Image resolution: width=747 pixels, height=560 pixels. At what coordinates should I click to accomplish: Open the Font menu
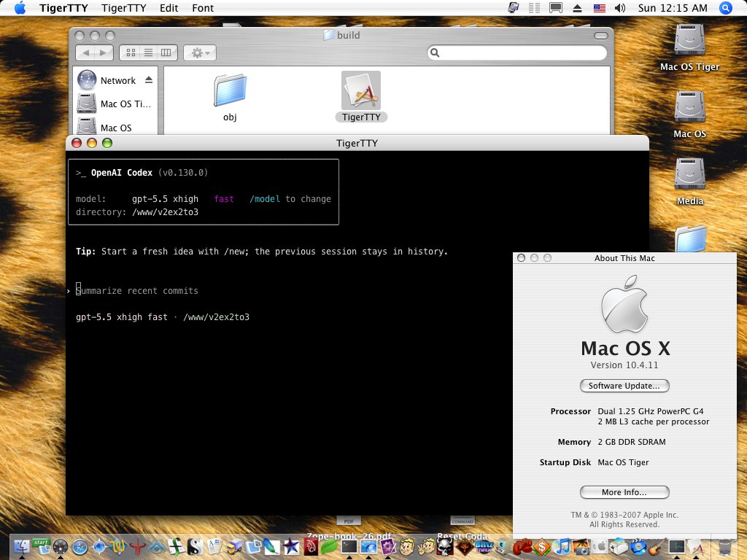point(203,8)
